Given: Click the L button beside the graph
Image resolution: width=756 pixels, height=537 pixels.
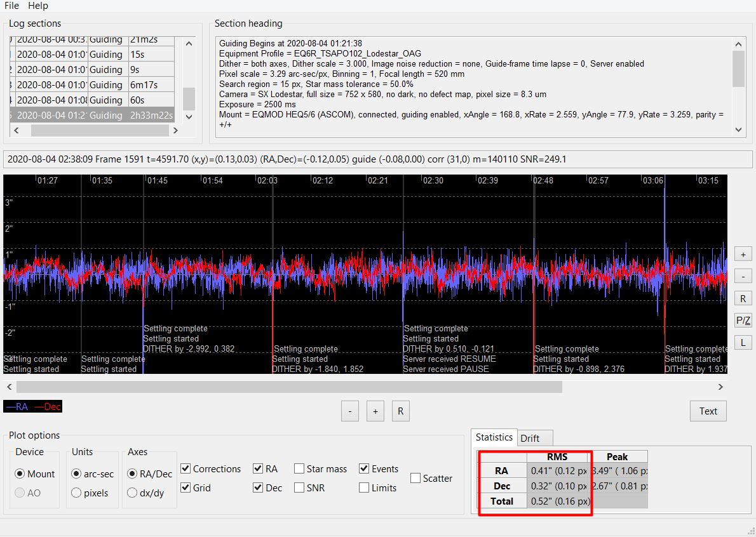Looking at the screenshot, I should coord(743,343).
